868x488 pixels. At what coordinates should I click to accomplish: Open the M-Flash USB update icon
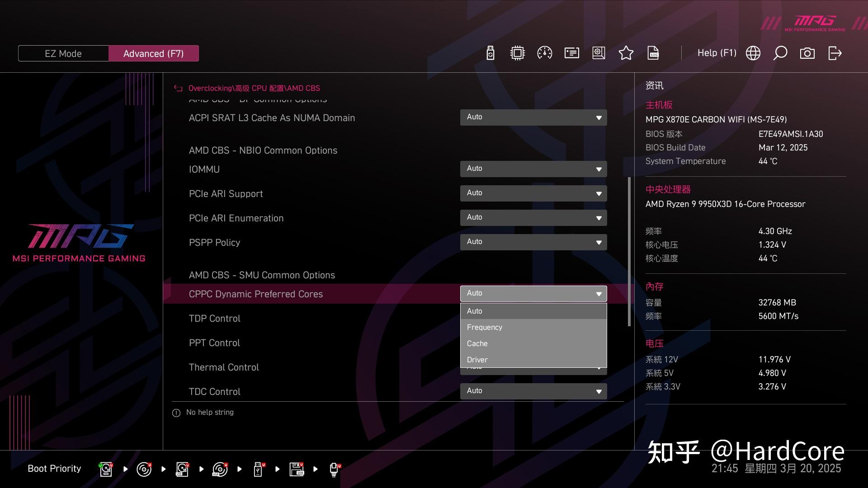coord(491,53)
